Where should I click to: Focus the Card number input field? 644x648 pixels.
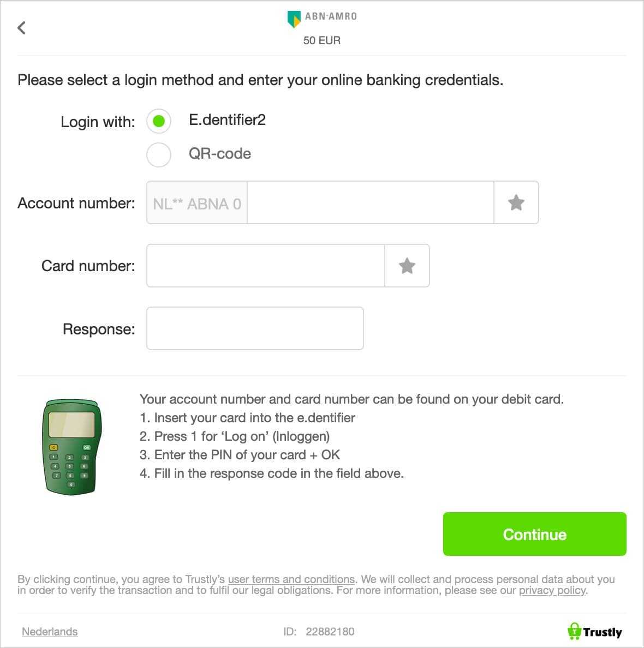pos(266,266)
